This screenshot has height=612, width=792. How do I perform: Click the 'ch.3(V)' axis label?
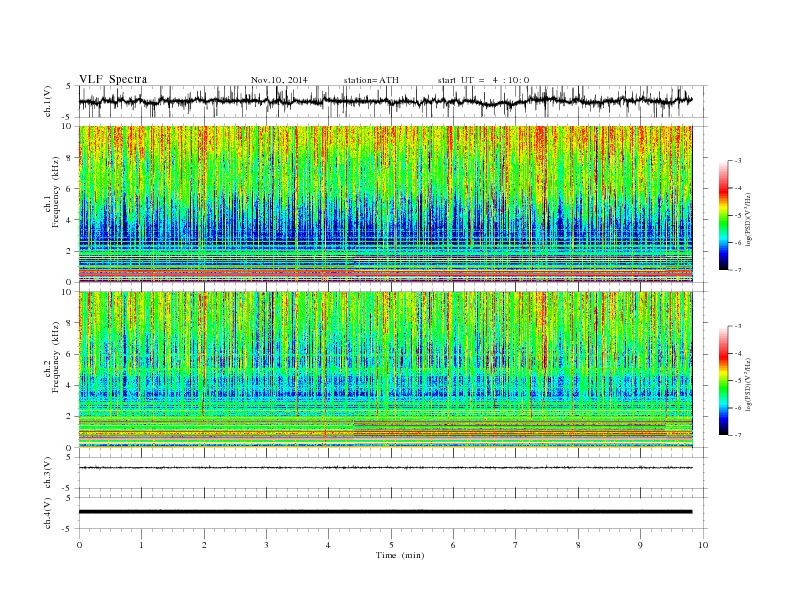48,473
